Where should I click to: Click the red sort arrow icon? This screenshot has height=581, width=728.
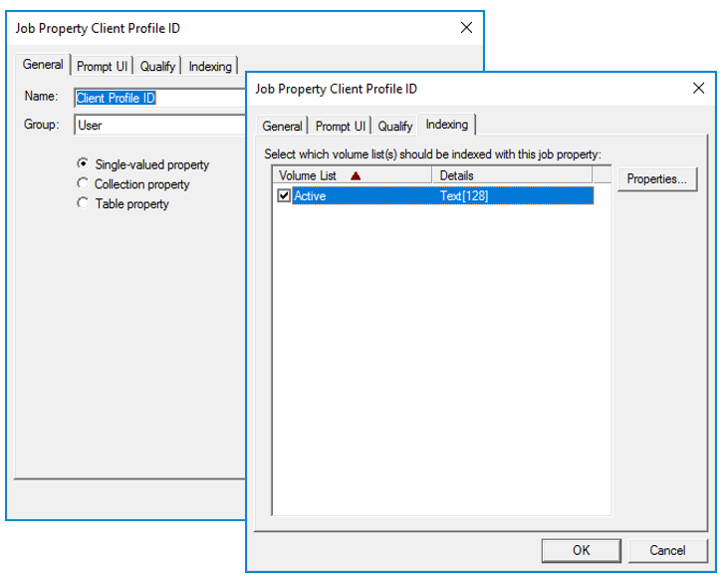356,175
